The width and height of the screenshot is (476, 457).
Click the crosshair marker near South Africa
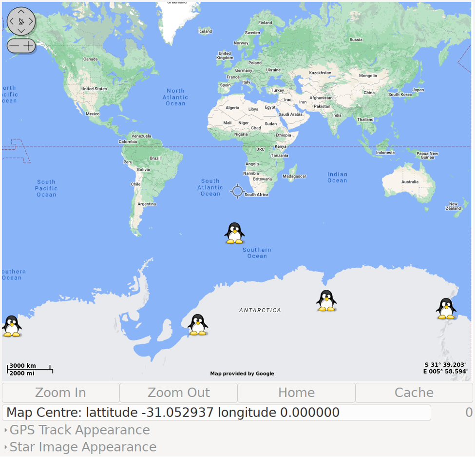(237, 191)
